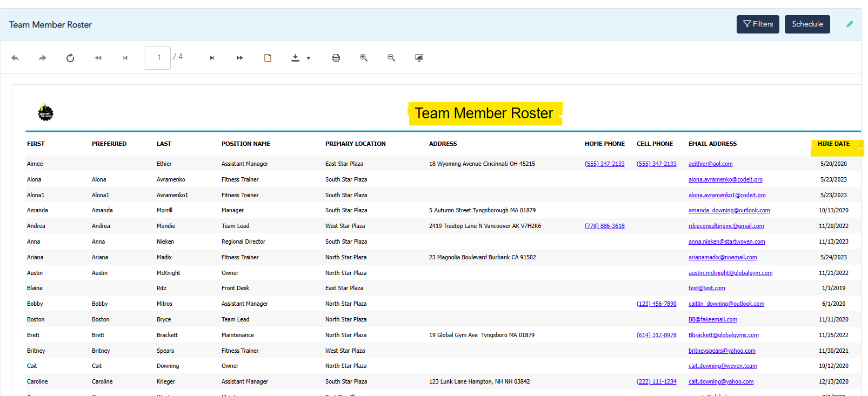Click the navigate forward arrow icon
Viewport: 868px width, 396px height.
coord(42,58)
